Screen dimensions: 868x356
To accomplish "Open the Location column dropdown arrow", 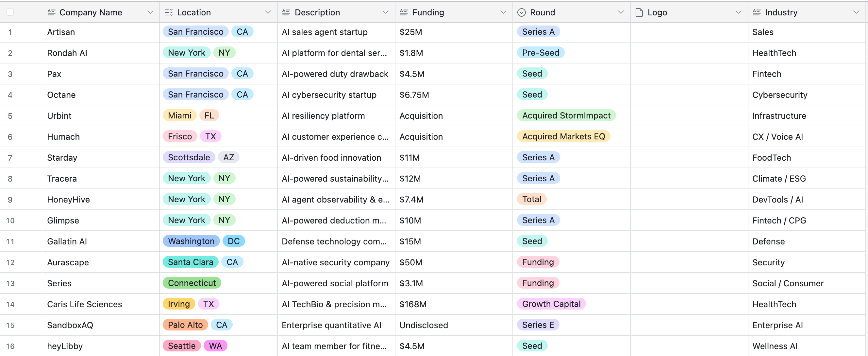I will coord(268,12).
